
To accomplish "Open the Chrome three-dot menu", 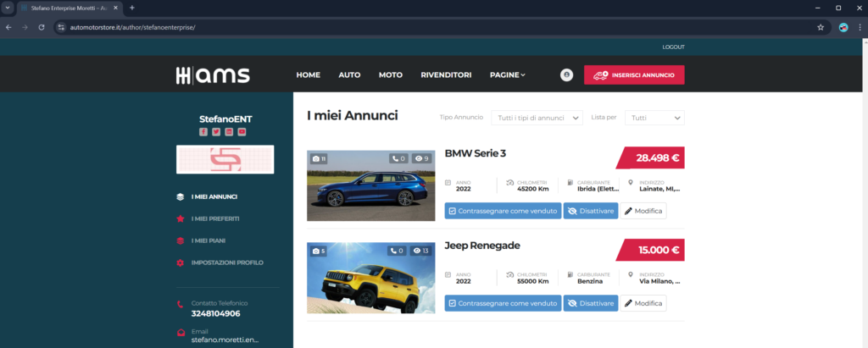I will [x=860, y=27].
